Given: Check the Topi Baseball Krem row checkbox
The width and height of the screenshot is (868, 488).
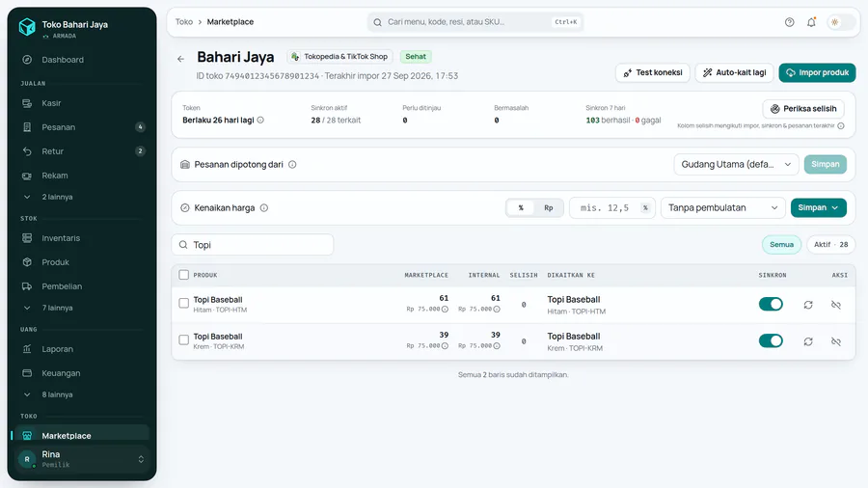Looking at the screenshot, I should tap(184, 339).
